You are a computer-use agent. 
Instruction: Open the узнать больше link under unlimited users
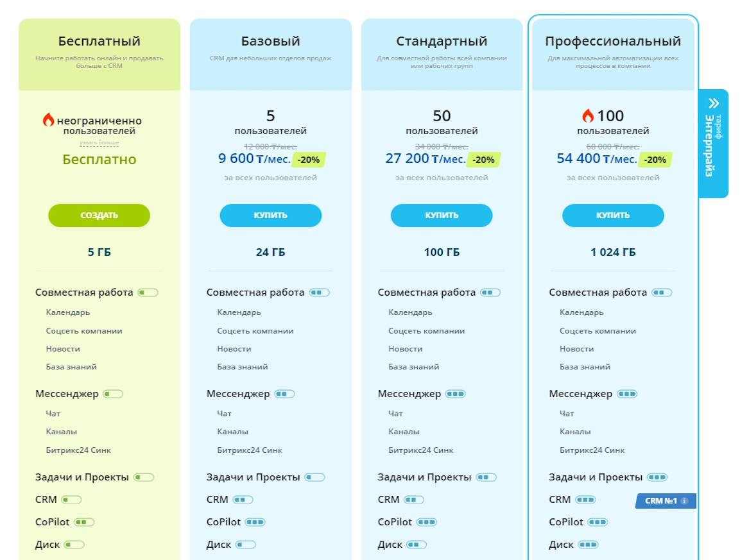point(99,142)
